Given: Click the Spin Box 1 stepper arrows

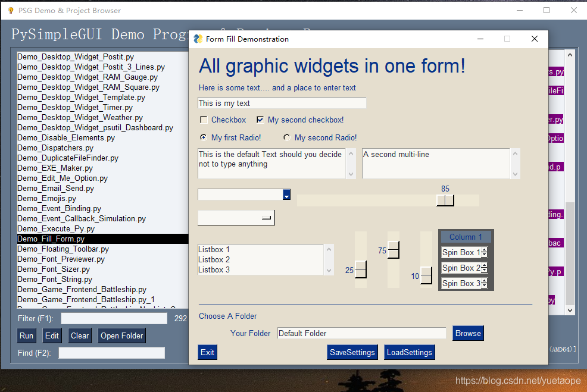Looking at the screenshot, I should (484, 252).
